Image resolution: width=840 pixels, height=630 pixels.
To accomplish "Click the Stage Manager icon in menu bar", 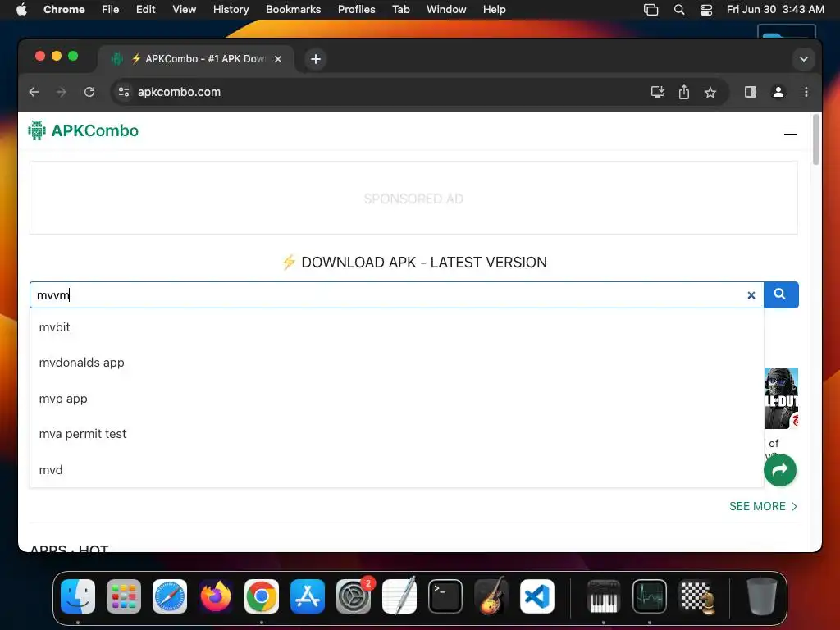I will [x=651, y=10].
